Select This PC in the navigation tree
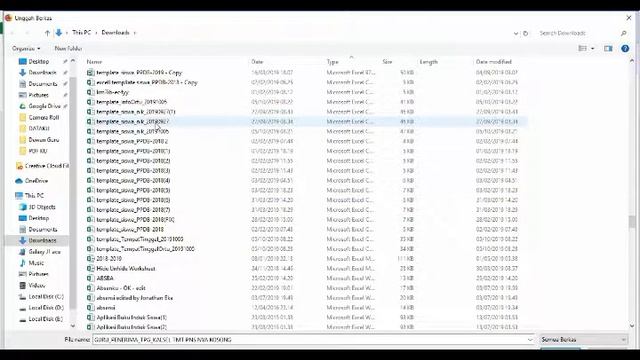 click(34, 196)
